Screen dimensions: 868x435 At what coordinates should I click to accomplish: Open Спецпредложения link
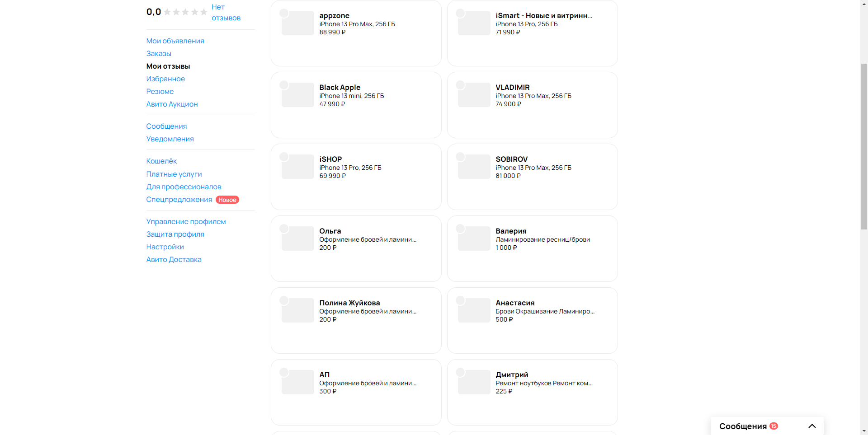(179, 199)
